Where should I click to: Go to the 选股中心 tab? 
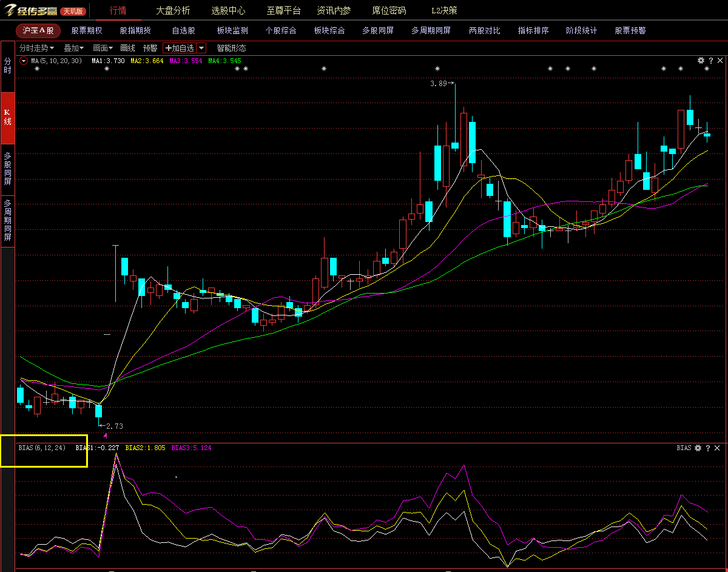[x=228, y=10]
